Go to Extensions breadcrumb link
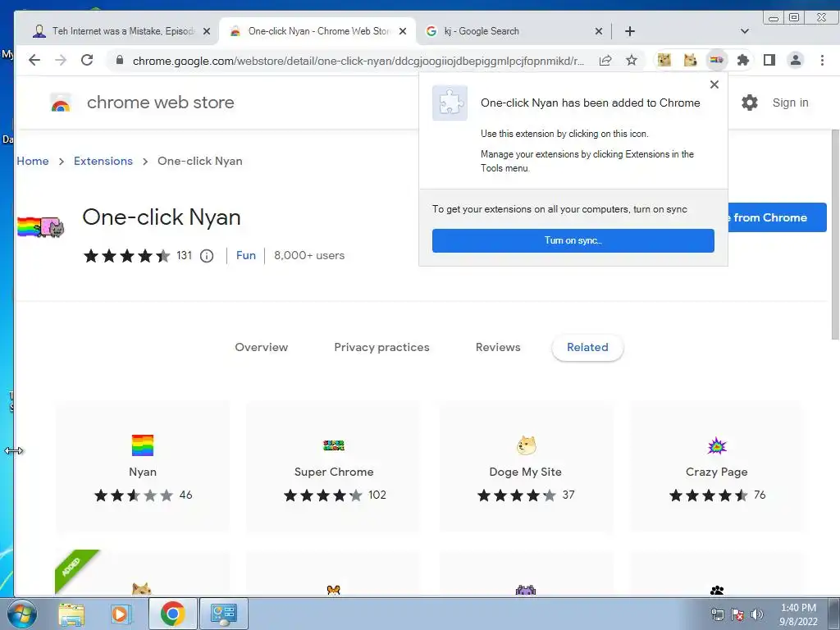The width and height of the screenshot is (840, 630). click(103, 162)
